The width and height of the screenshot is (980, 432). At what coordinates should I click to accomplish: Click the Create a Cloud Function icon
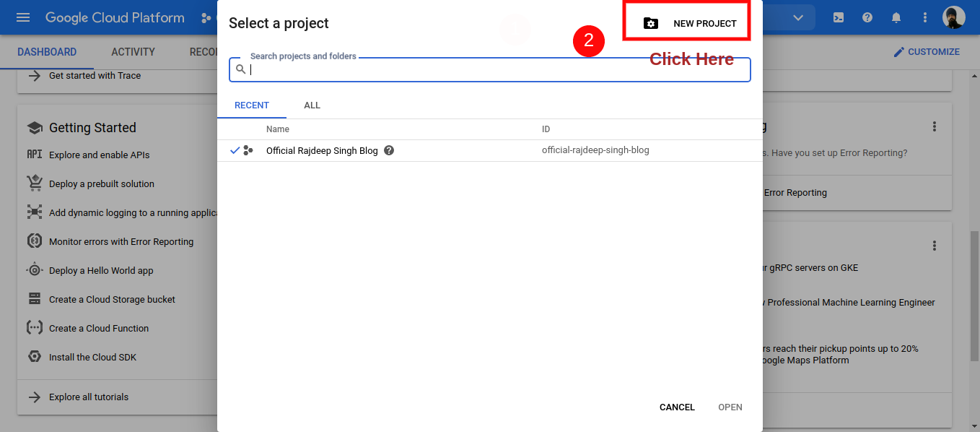coord(34,328)
